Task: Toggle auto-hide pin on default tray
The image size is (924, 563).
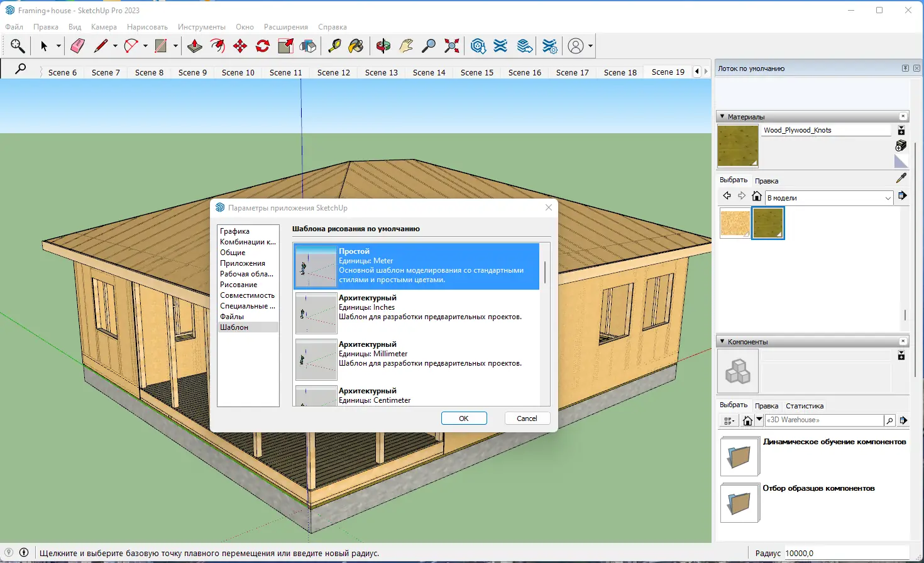Action: click(905, 68)
